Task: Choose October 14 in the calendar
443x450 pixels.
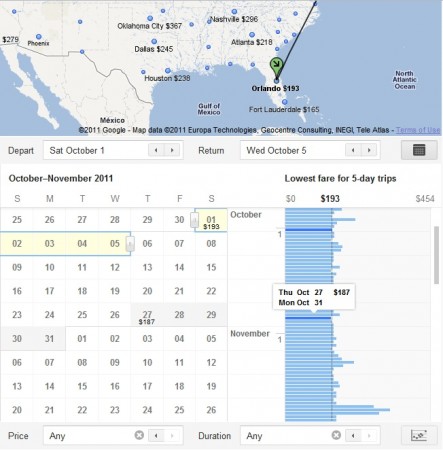Action: coord(179,267)
